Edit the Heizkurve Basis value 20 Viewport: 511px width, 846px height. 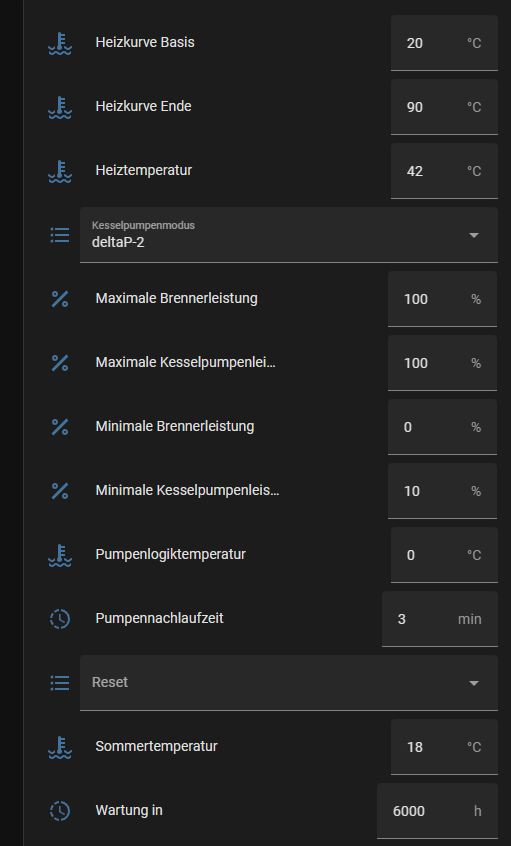(x=444, y=43)
